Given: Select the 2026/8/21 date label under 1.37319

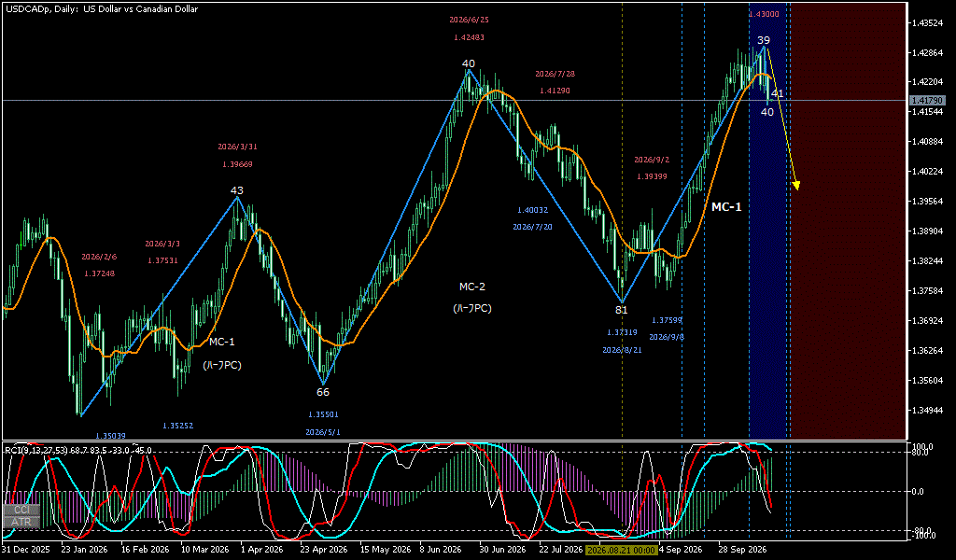Looking at the screenshot, I should click(622, 350).
